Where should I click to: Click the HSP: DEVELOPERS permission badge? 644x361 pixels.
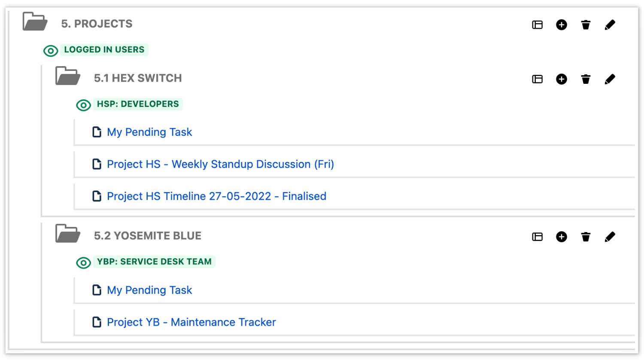pyautogui.click(x=137, y=104)
